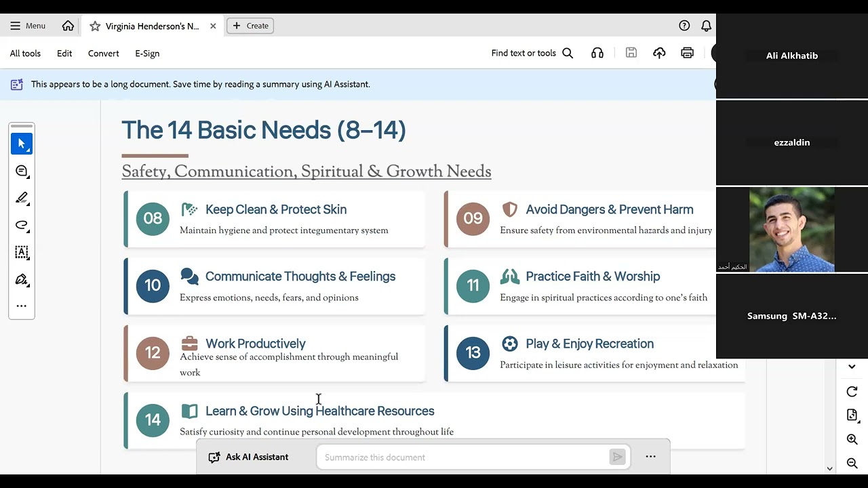Select Samsung SM-A32 participant tile
The height and width of the screenshot is (488, 868).
[792, 316]
